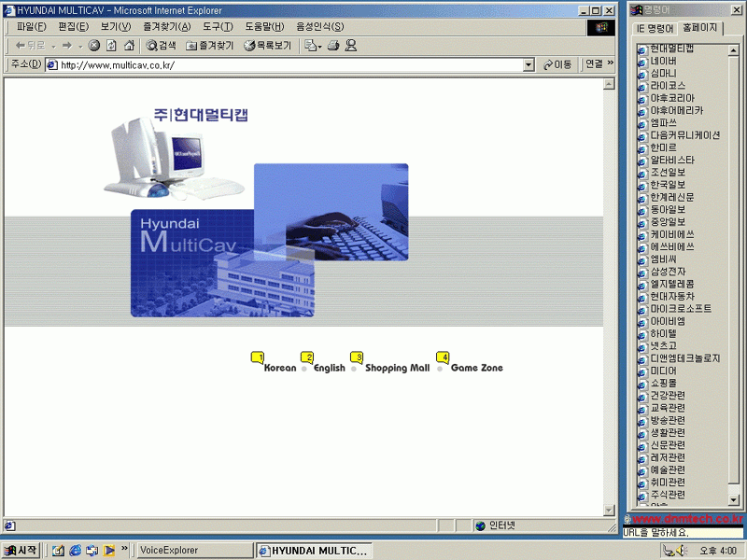Expand the Back button history arrow

pos(53,46)
